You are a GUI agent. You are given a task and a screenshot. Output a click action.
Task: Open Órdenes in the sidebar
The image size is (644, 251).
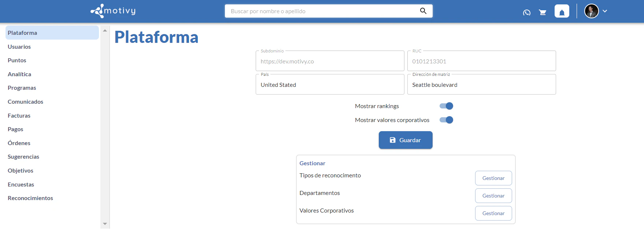coord(52,143)
